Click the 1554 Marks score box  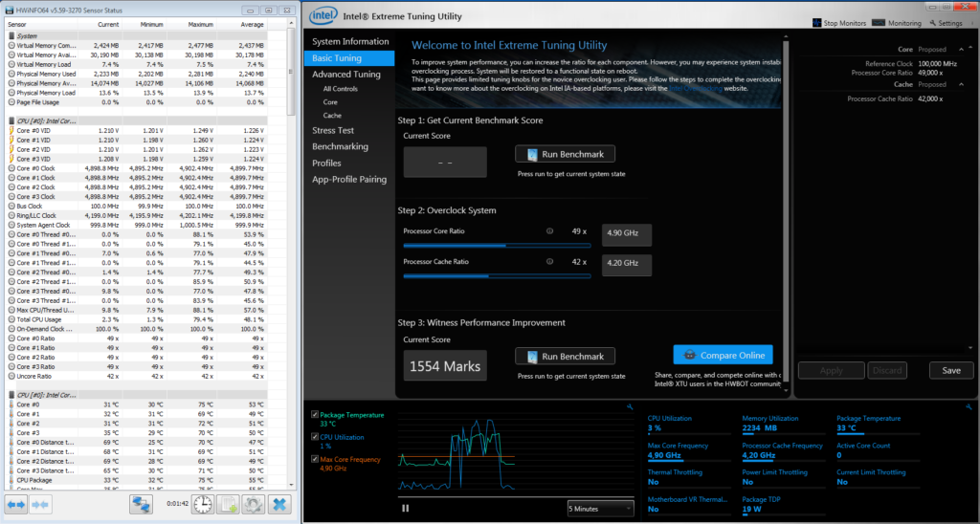(x=445, y=366)
